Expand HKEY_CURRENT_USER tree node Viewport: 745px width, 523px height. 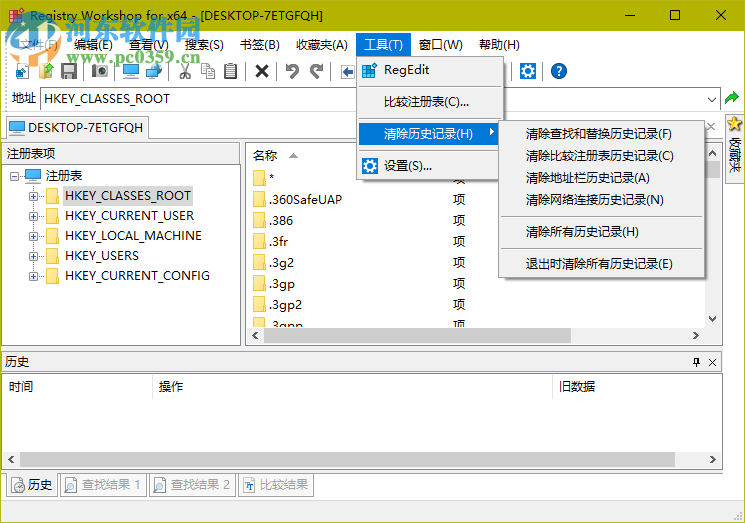[33, 216]
